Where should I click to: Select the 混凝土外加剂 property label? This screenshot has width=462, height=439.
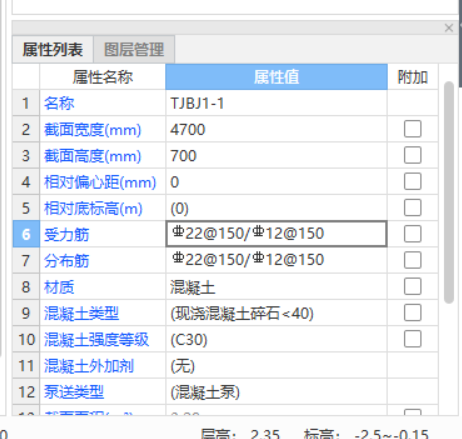coord(89,366)
